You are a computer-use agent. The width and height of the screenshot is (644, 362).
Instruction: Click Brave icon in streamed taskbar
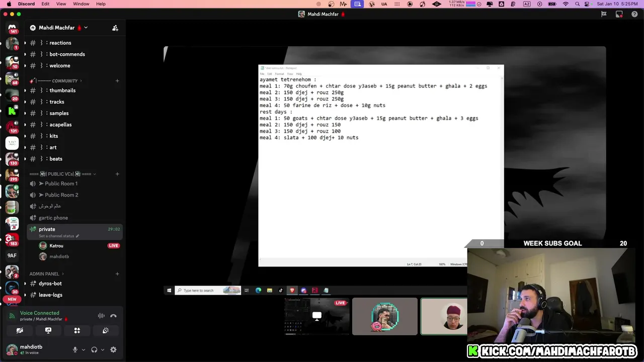(x=292, y=290)
